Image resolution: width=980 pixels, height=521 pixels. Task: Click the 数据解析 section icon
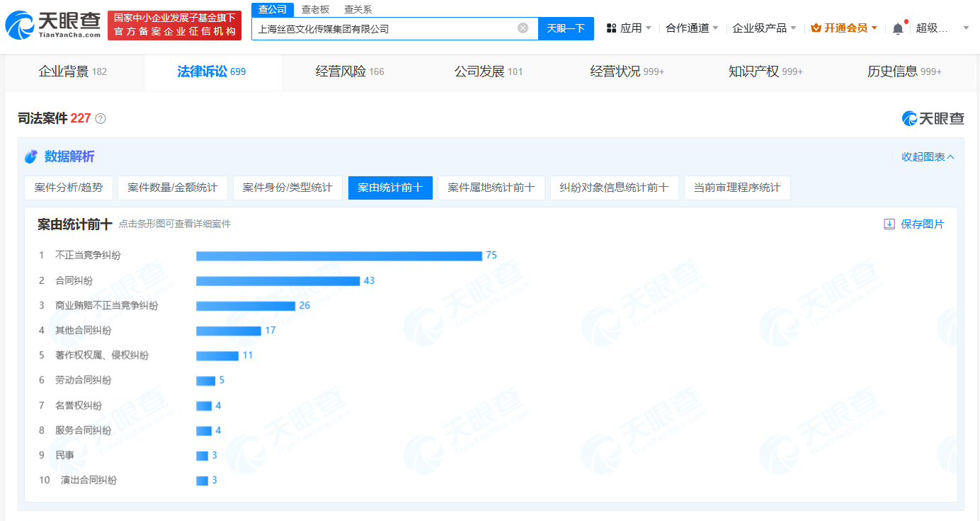31,156
